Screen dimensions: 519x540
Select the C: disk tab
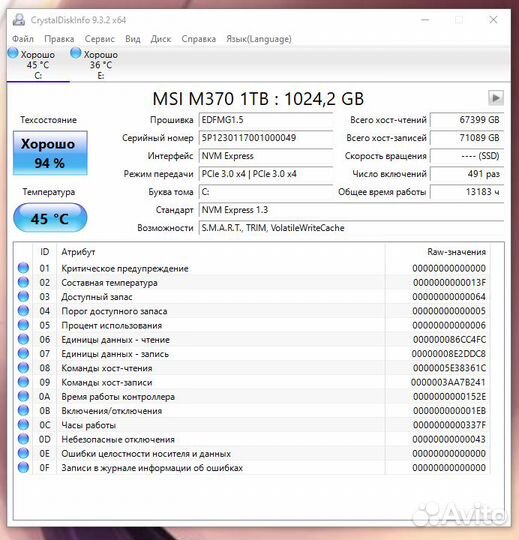(x=38, y=65)
